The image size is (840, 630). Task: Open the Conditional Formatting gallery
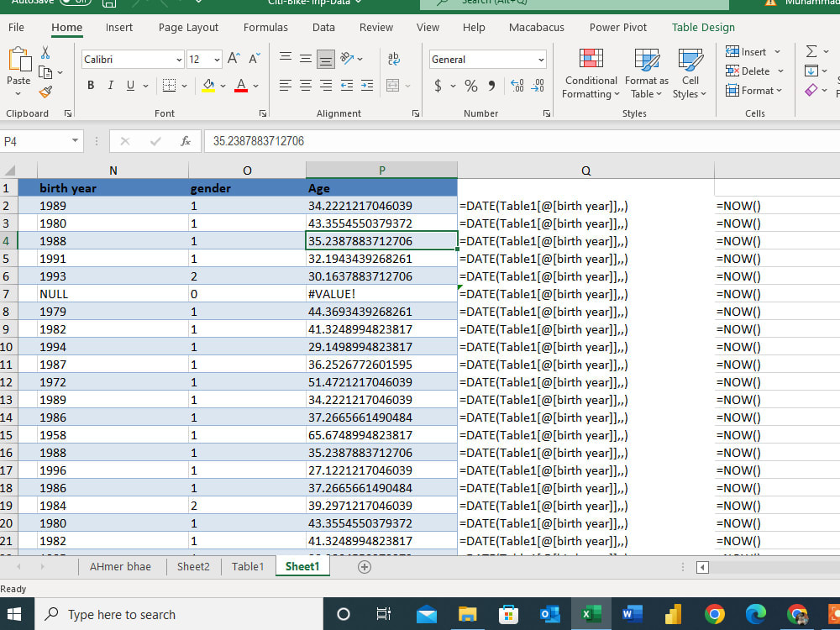pyautogui.click(x=591, y=74)
